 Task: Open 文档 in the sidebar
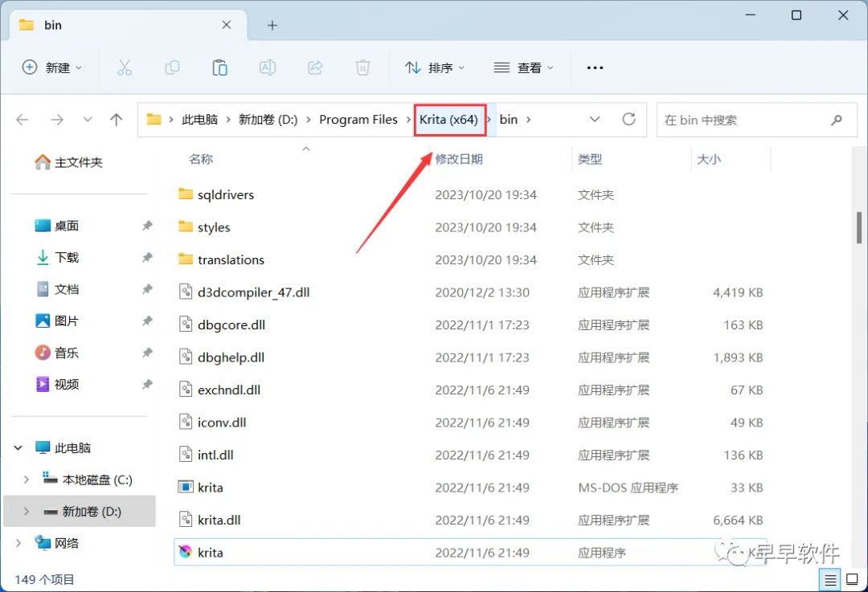(x=57, y=289)
